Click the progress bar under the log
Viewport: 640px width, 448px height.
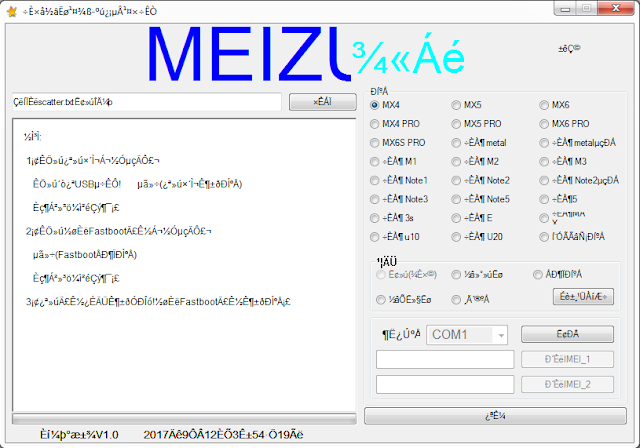point(184,419)
